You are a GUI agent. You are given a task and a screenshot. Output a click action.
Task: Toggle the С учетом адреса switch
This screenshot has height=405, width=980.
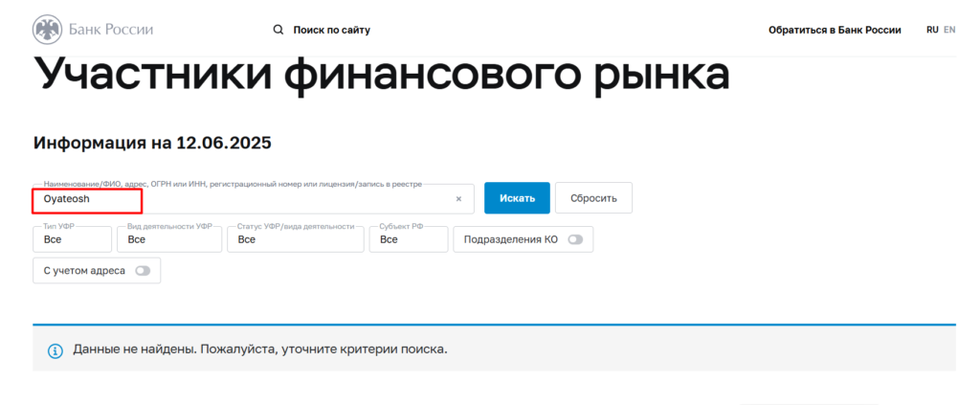143,271
